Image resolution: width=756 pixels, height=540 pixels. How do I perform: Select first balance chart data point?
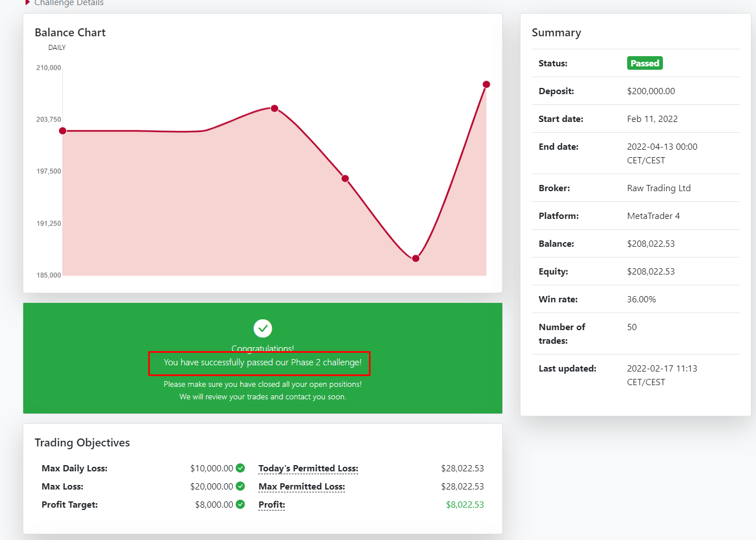click(x=63, y=131)
